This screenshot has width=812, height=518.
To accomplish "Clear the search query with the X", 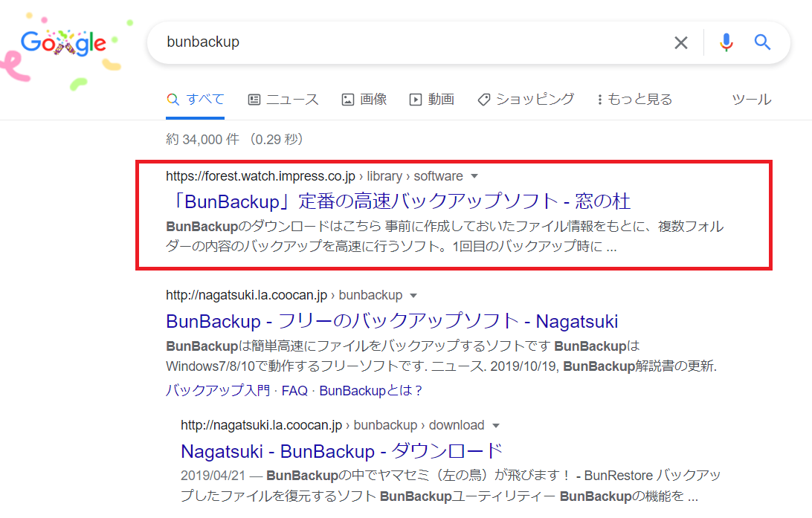I will [x=681, y=42].
